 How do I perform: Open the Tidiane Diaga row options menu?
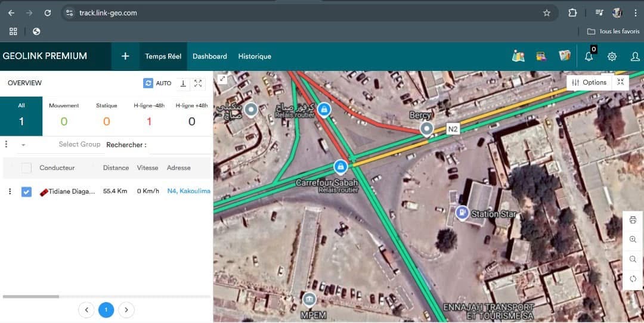[10, 191]
